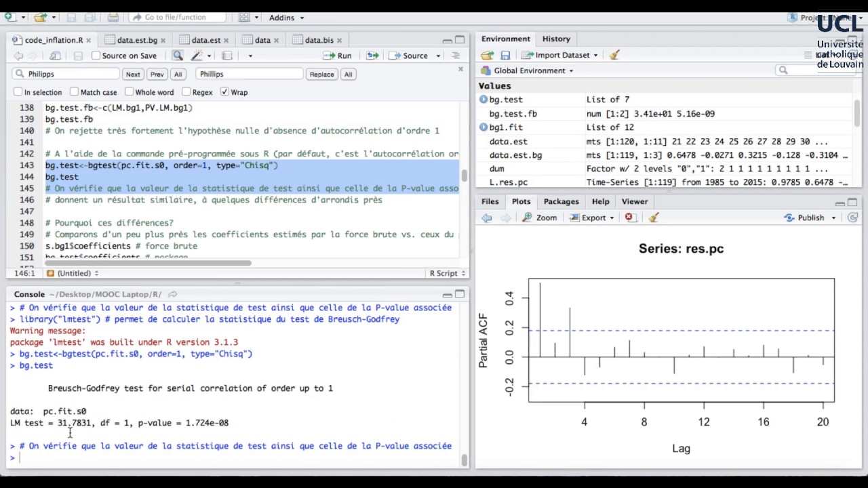Click the Print icon in main toolbar
Screen dimensions: 868x488
(x=113, y=17)
